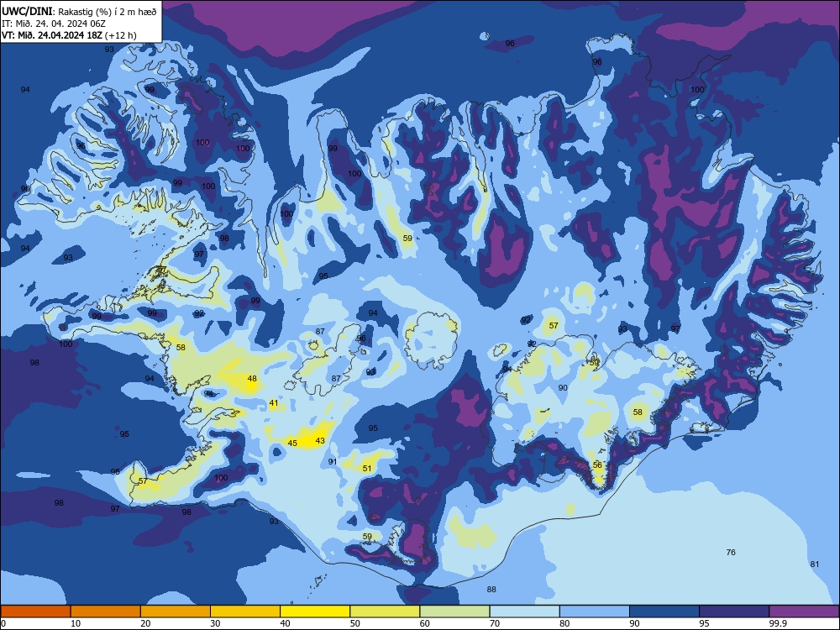Screen dimensions: 840x630
Task: Click the dark blue 90–95 legend swatch
Action: 664,612
